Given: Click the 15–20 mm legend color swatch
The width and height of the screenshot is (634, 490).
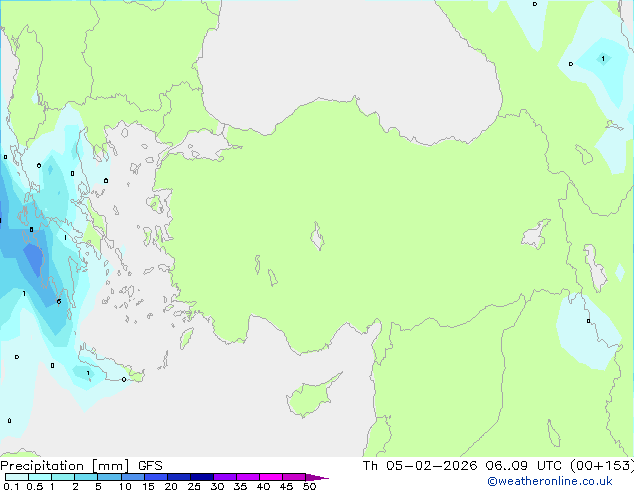Looking at the screenshot, I should click(155, 477).
